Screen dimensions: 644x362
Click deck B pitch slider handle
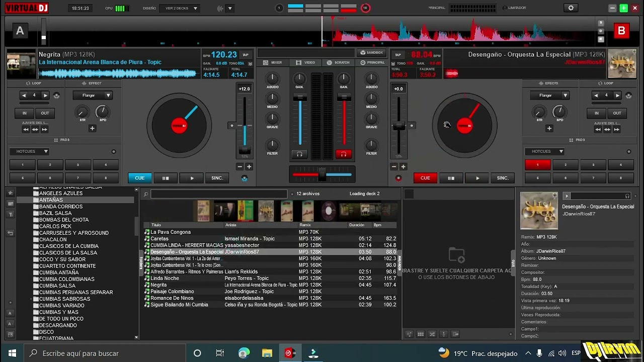[399, 126]
